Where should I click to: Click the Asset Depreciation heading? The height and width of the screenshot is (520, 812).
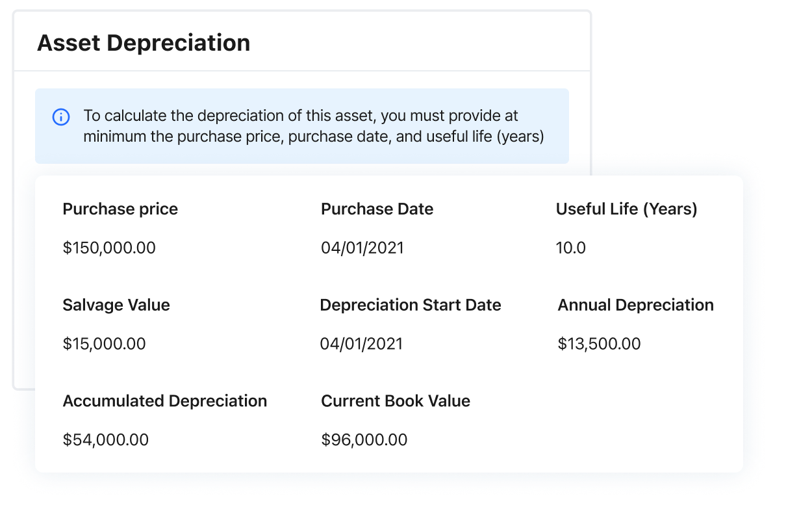point(144,43)
